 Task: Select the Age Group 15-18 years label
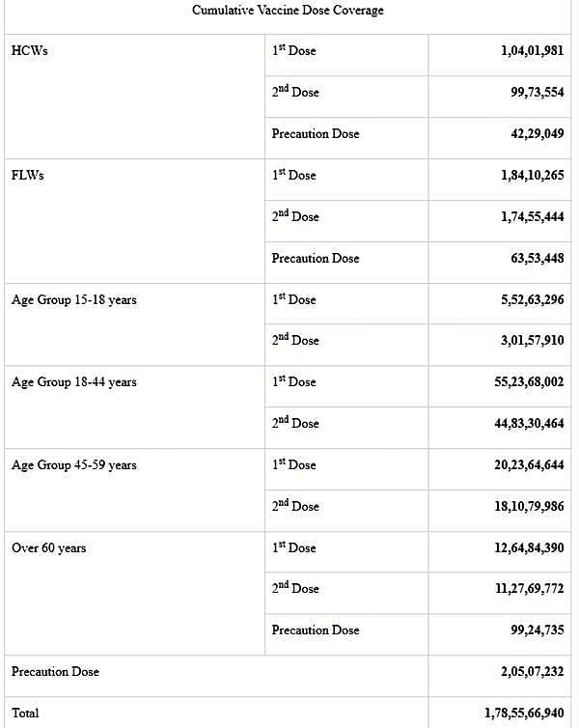74,300
